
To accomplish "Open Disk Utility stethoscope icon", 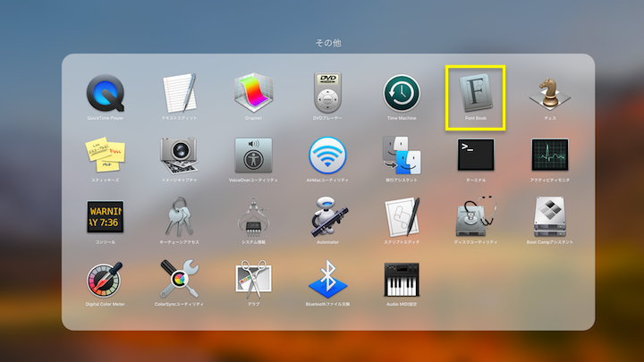I will point(476,216).
